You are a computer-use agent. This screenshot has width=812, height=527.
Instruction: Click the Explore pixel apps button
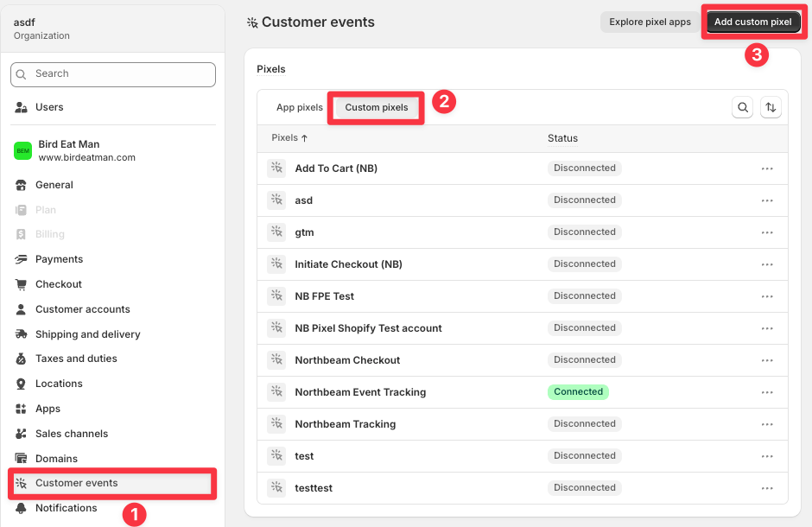(650, 22)
